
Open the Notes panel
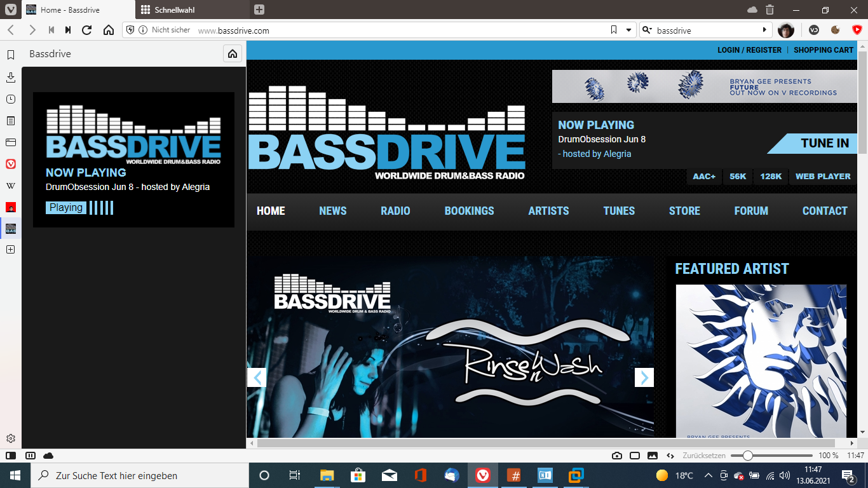coord(11,121)
